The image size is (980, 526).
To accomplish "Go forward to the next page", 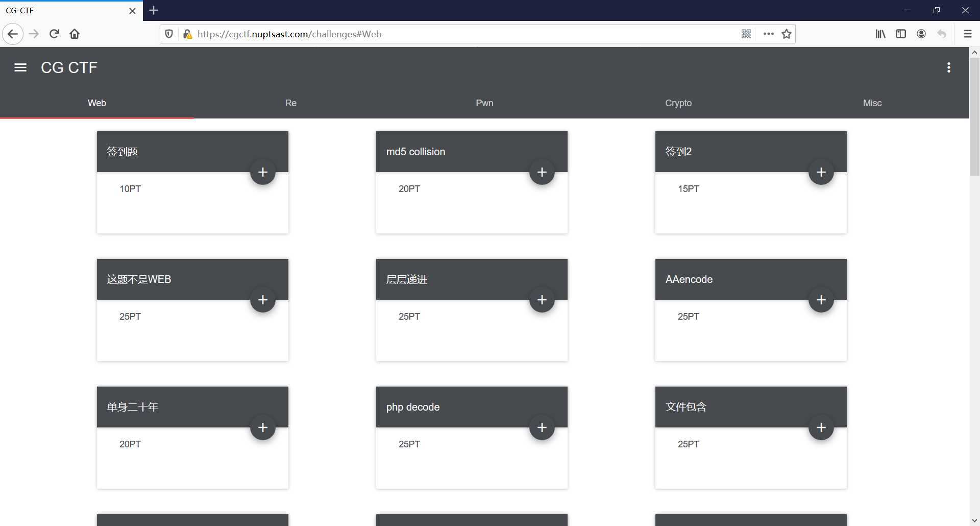I will [34, 34].
